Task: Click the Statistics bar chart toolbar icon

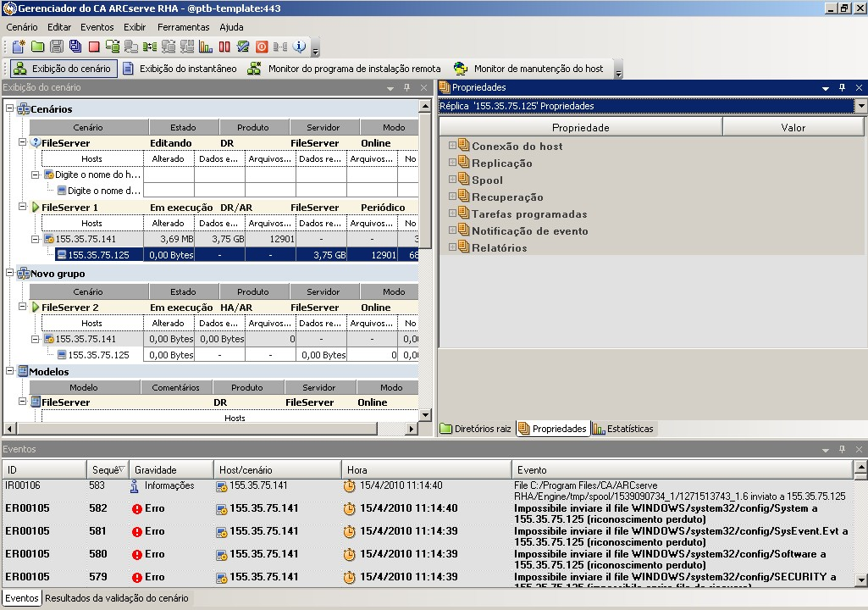Action: click(x=206, y=47)
